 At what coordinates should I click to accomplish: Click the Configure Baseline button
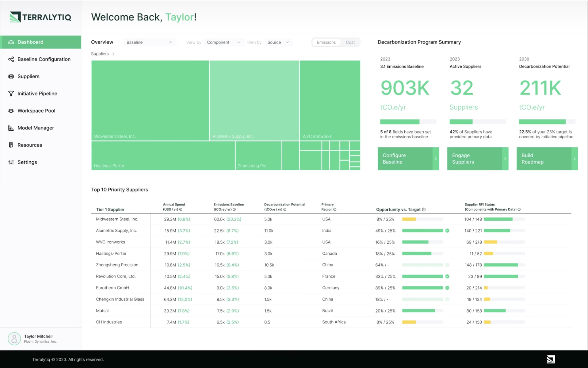[x=408, y=159]
